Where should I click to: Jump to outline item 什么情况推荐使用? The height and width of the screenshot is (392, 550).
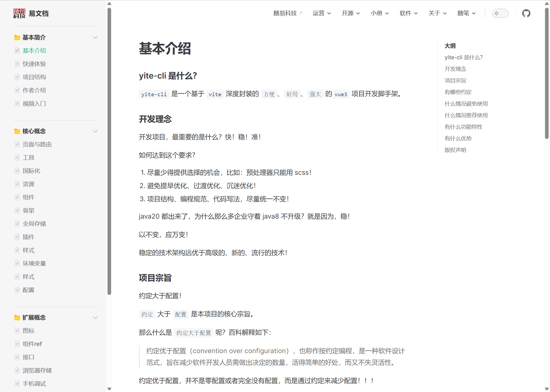(x=466, y=115)
